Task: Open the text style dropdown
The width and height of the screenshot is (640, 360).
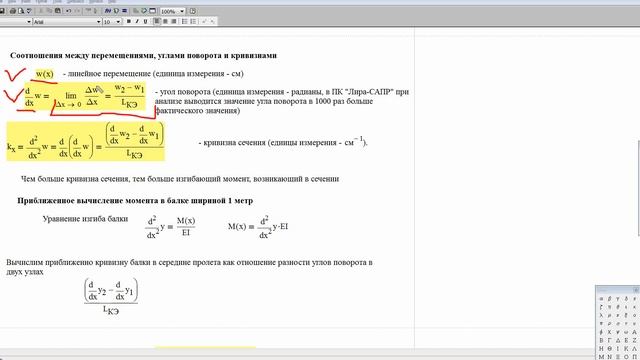Action: pyautogui.click(x=29, y=22)
